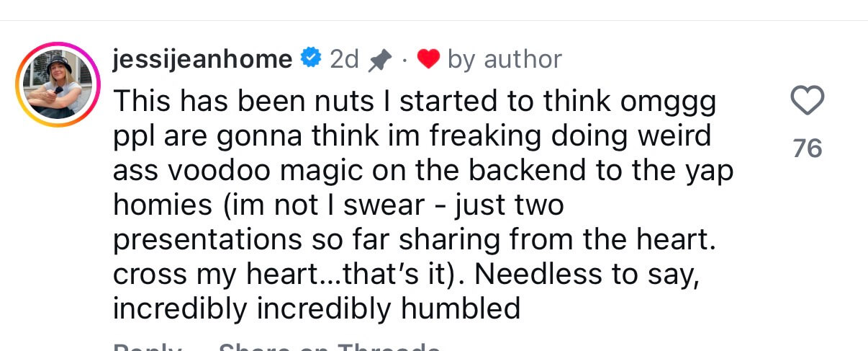
Task: Click the comment line starting 'cross my heart'
Action: [406, 275]
